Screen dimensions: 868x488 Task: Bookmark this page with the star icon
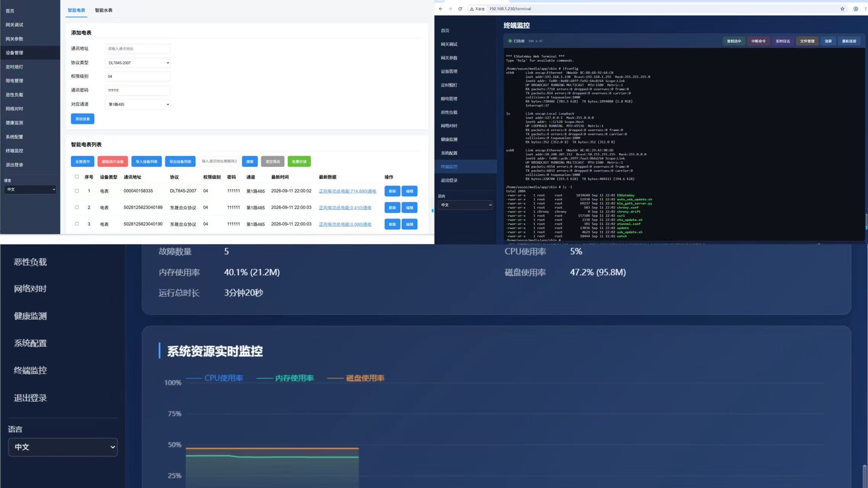point(842,9)
